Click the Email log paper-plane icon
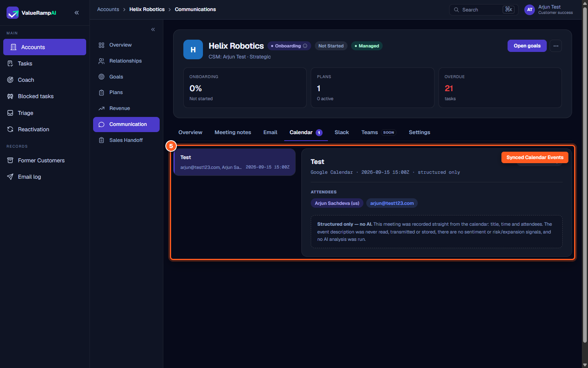Image resolution: width=588 pixels, height=368 pixels. 10,177
